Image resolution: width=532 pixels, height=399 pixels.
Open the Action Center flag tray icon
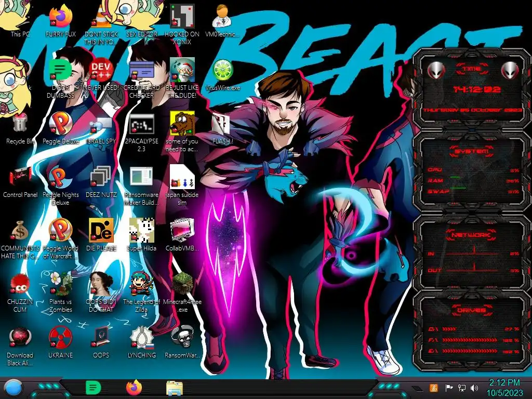point(449,388)
